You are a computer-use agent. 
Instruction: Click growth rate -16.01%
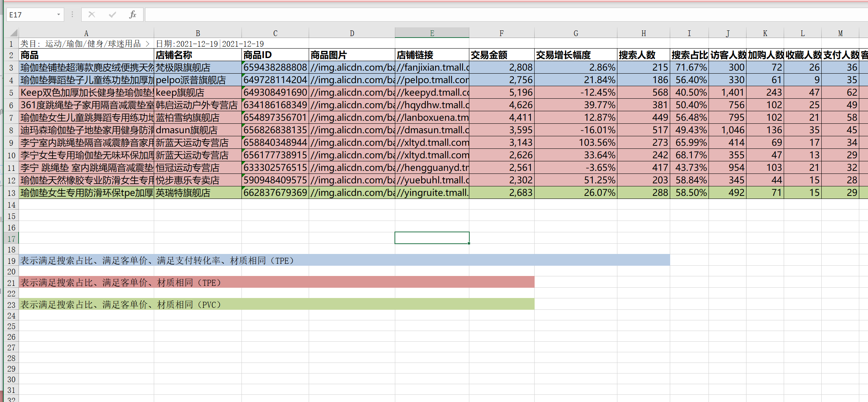(576, 130)
